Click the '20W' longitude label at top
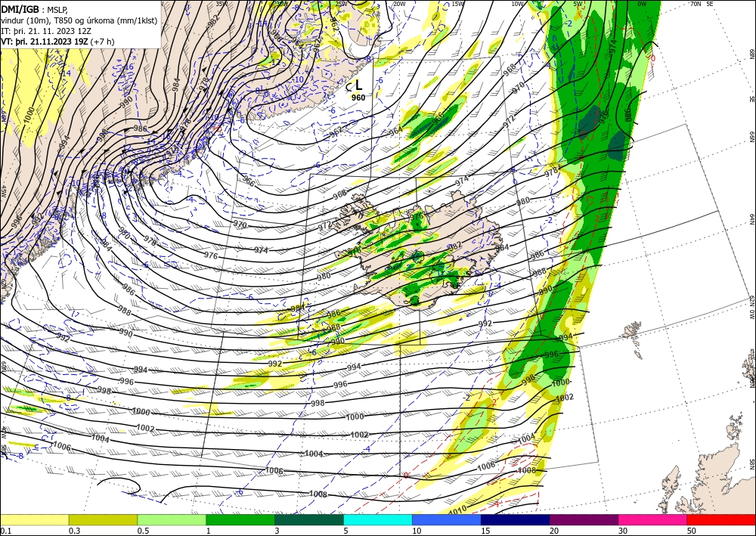 pyautogui.click(x=398, y=4)
